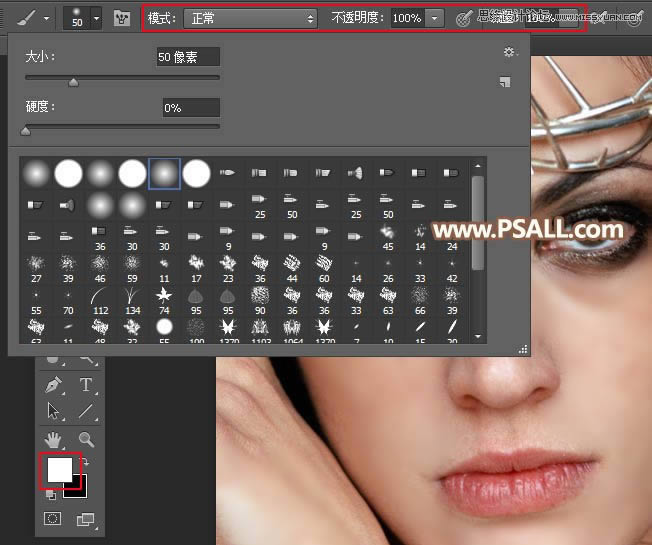Select the Hand tool
652x545 pixels.
53,439
